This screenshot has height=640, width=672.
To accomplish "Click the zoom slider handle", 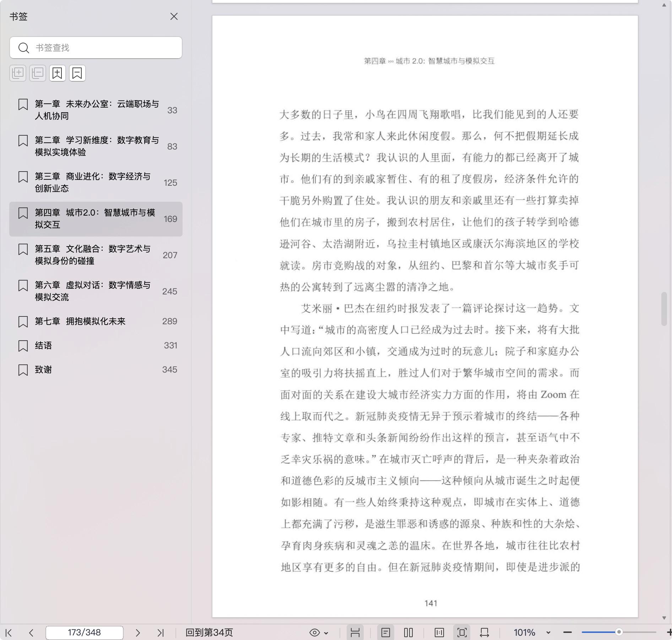I will 619,632.
